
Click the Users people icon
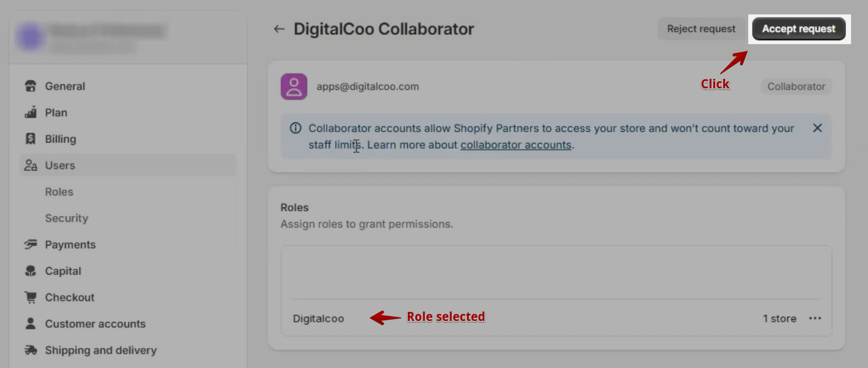[x=31, y=165]
